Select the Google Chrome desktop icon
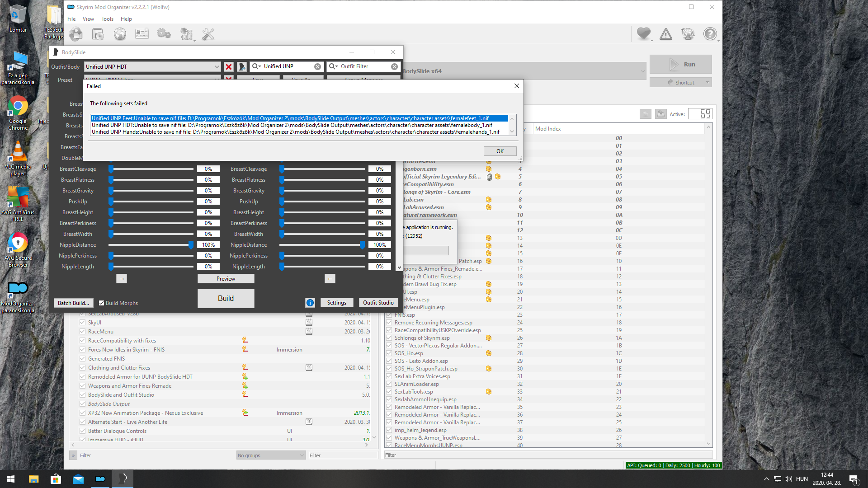This screenshot has height=488, width=868. [18, 113]
